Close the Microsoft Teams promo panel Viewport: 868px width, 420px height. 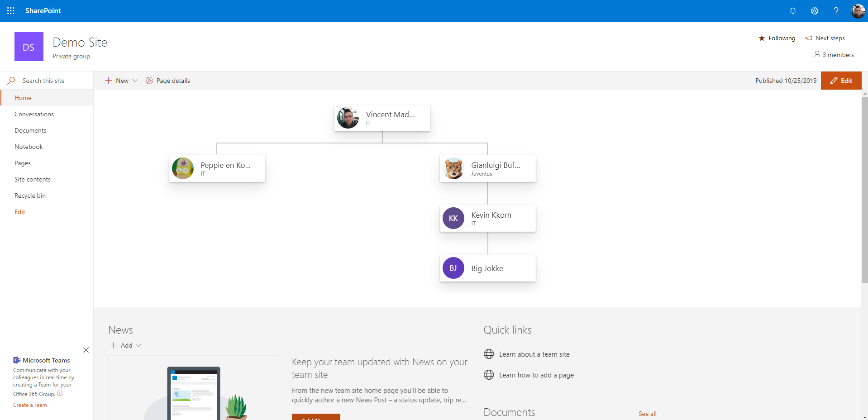coord(86,350)
